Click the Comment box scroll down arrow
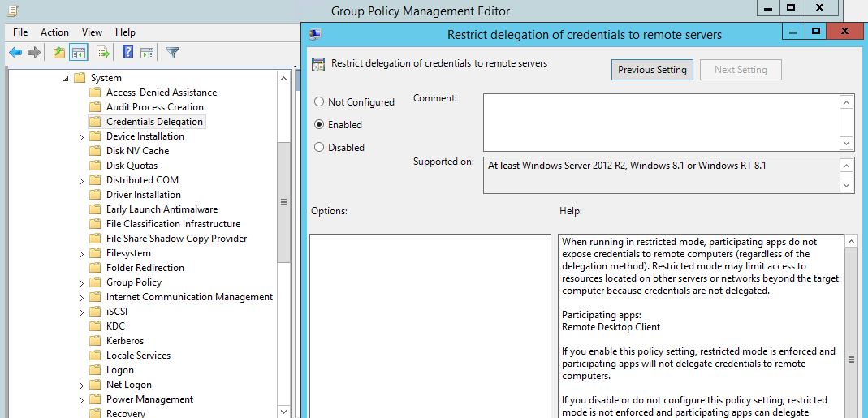 coord(846,143)
